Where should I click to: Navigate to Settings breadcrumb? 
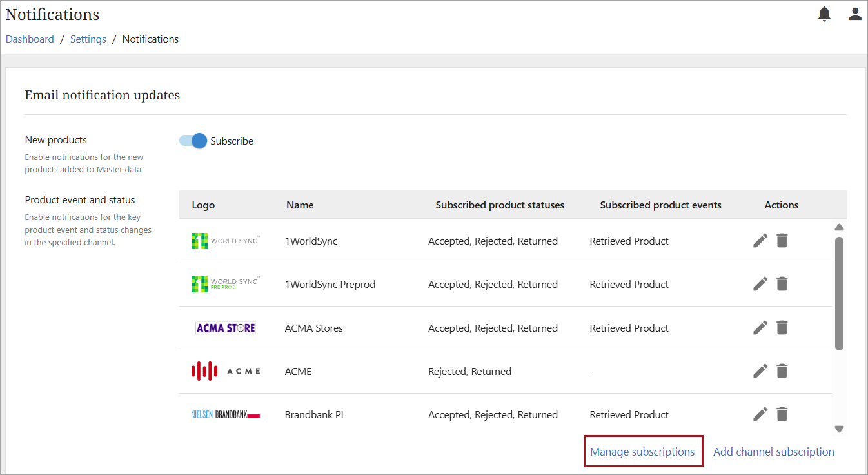click(88, 39)
